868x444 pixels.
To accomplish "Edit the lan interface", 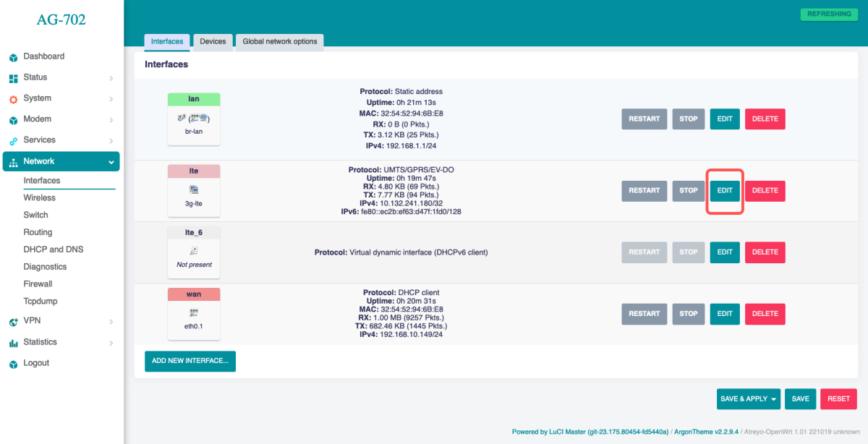I will [x=725, y=119].
